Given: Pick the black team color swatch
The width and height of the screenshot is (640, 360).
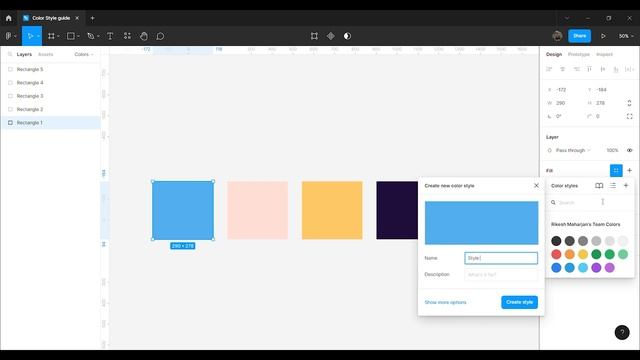Looking at the screenshot, I should point(556,241).
